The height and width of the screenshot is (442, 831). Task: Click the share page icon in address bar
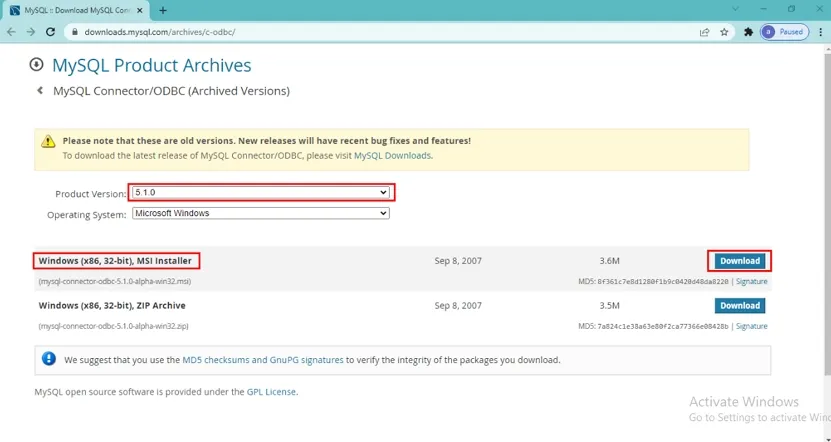(x=704, y=32)
